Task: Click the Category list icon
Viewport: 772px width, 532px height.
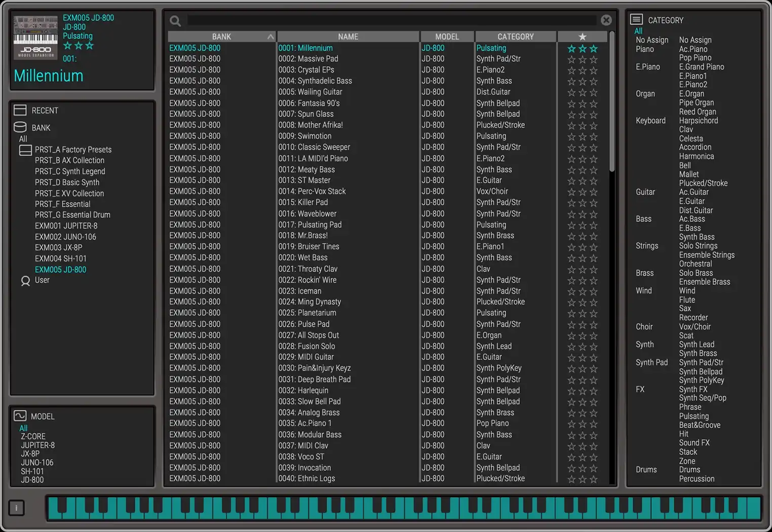Action: (636, 20)
